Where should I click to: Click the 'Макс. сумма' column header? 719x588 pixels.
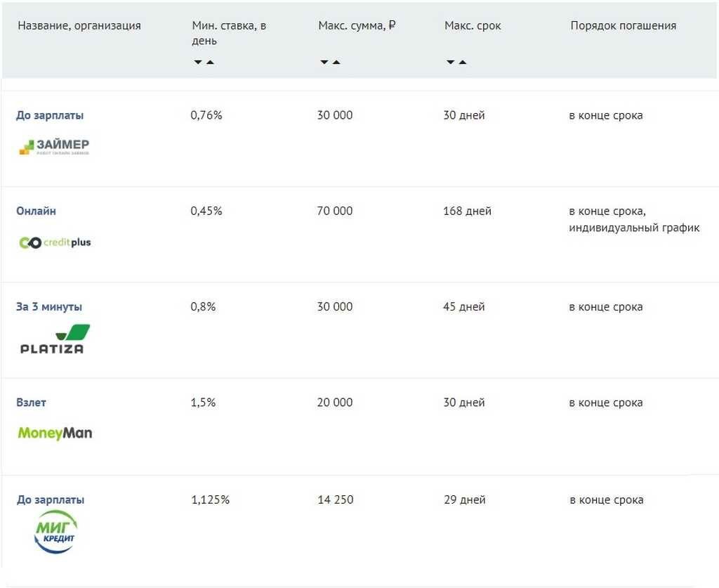pos(357,26)
